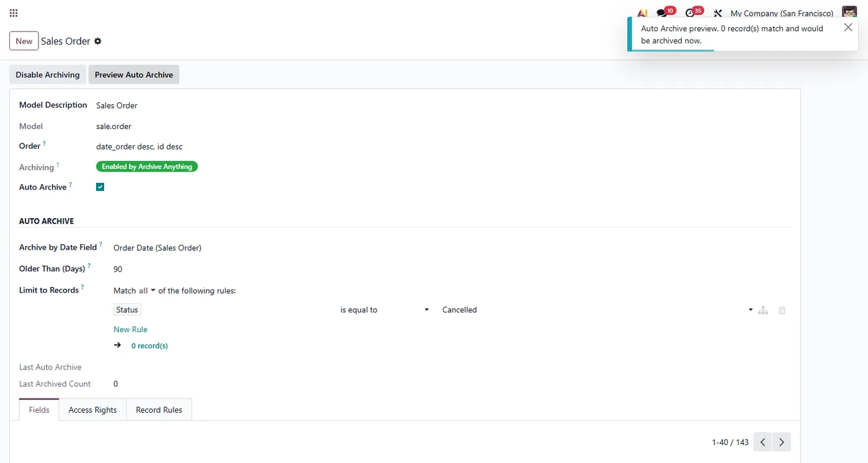Go to next page of fields
The image size is (868, 463).
tap(781, 442)
